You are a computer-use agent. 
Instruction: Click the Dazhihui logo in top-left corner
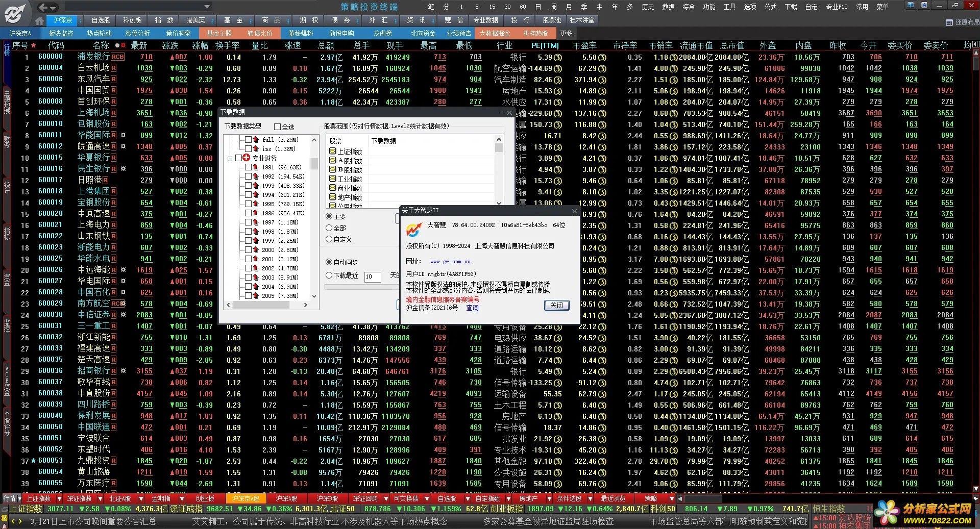tap(15, 13)
